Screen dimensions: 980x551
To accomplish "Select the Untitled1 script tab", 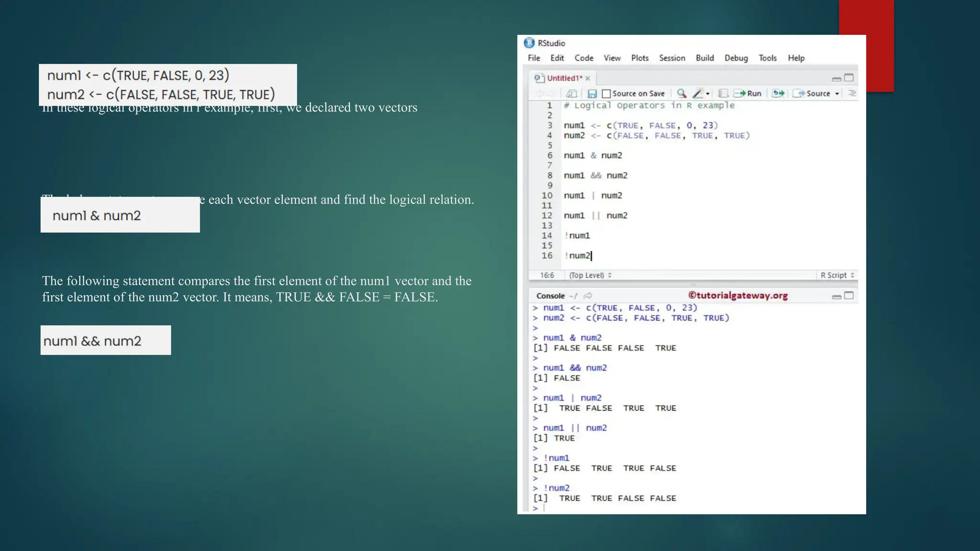I will 564,78.
